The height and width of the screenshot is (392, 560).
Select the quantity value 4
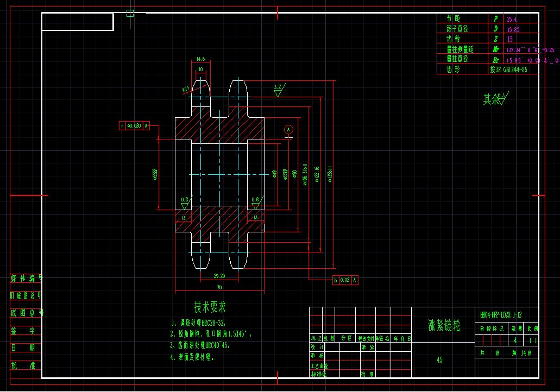click(x=515, y=340)
